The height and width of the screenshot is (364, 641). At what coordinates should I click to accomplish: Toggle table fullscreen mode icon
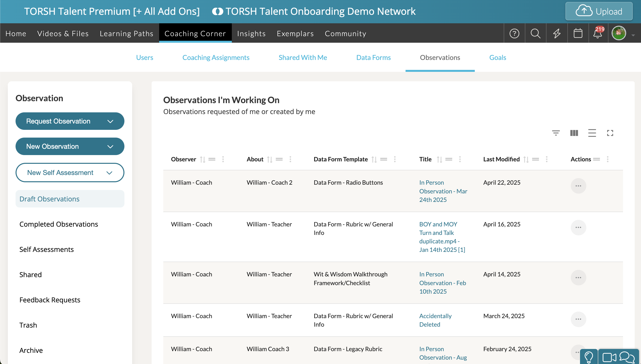[610, 133]
